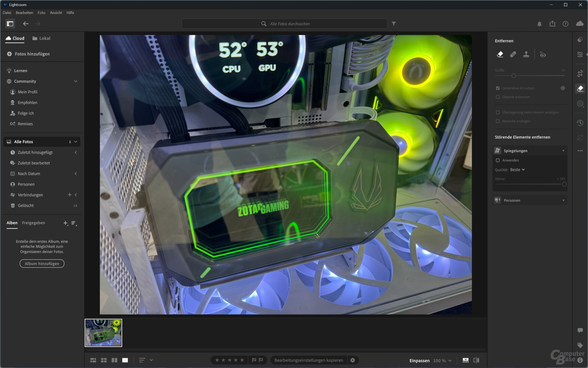
Task: Open the Bearbeiten menu
Action: [24, 13]
